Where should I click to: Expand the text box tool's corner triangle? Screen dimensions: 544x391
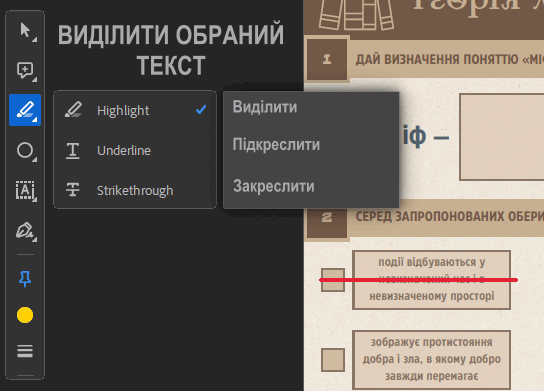tap(35, 199)
